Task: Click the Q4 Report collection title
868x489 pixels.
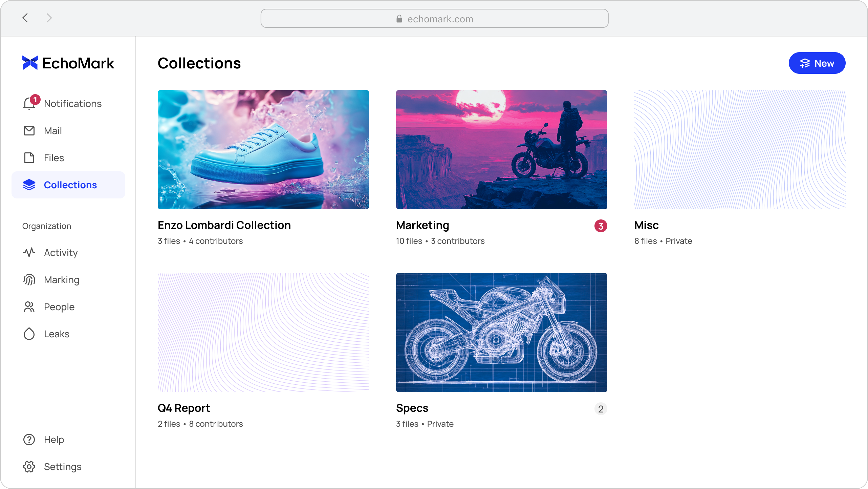Action: (x=184, y=408)
